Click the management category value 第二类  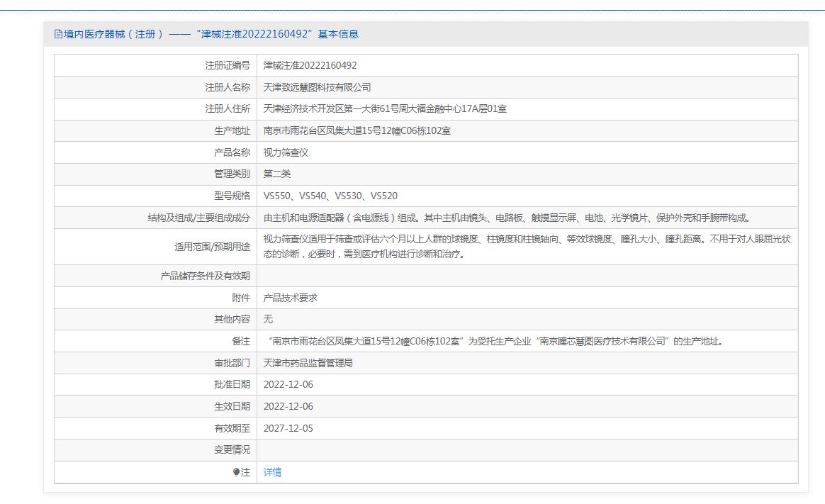click(x=276, y=174)
